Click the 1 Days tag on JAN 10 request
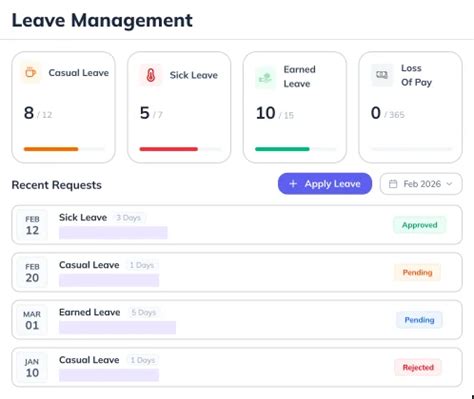 pos(143,360)
